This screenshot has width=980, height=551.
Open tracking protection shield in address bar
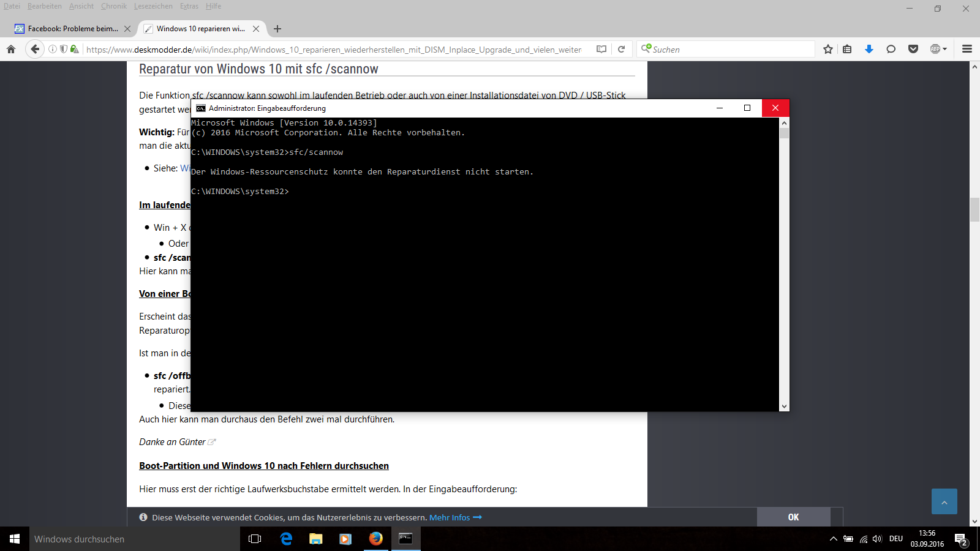pos(63,49)
